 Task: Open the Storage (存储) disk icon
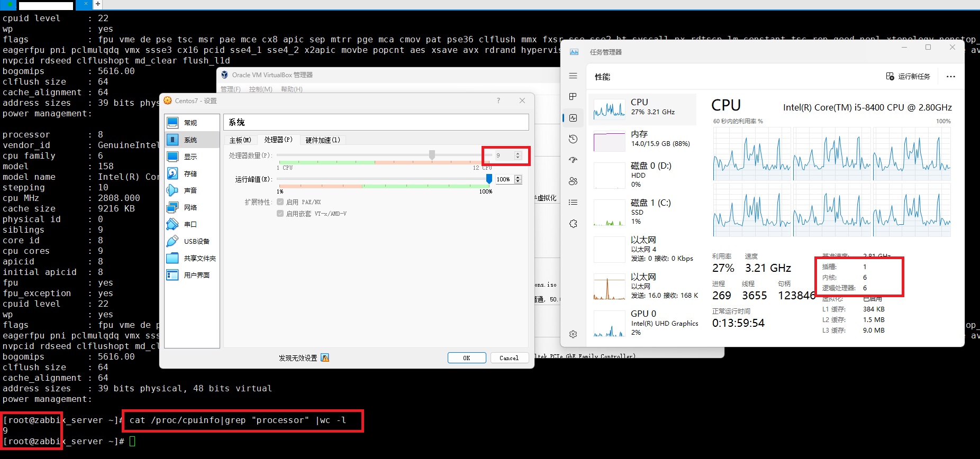pos(173,173)
